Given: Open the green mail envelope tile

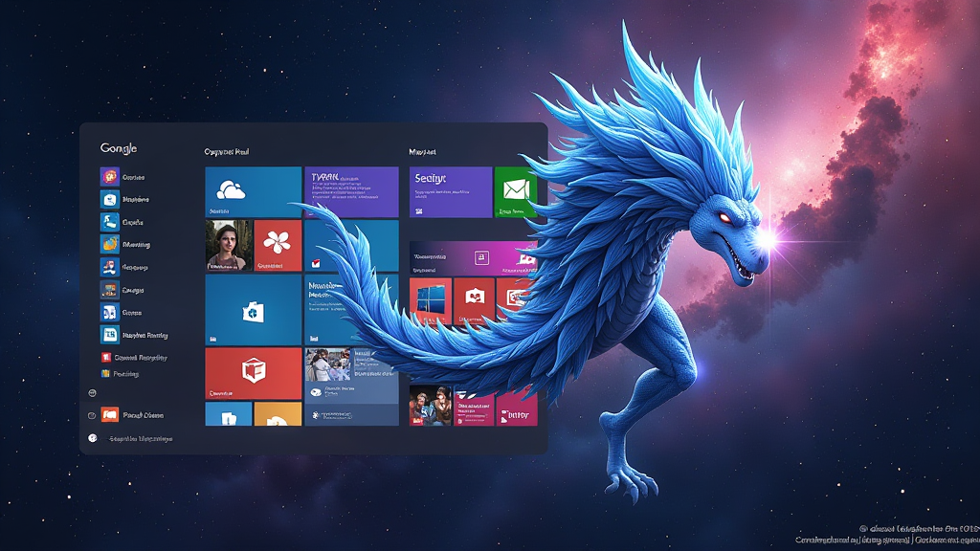Looking at the screenshot, I should coord(516,191).
